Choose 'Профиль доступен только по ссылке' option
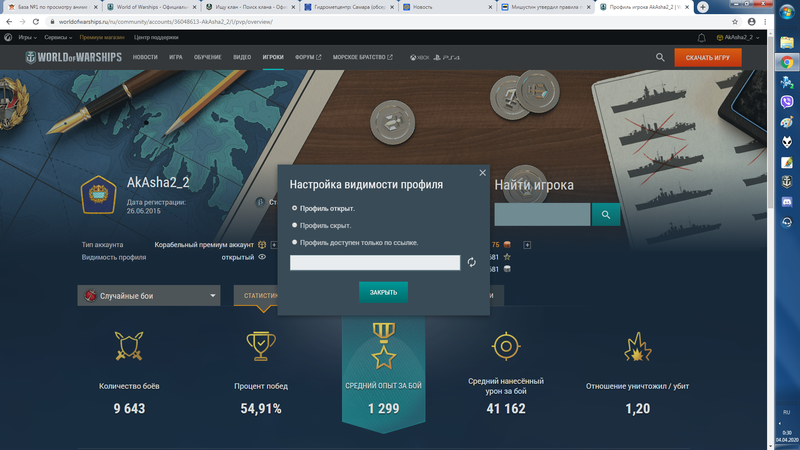 point(294,242)
